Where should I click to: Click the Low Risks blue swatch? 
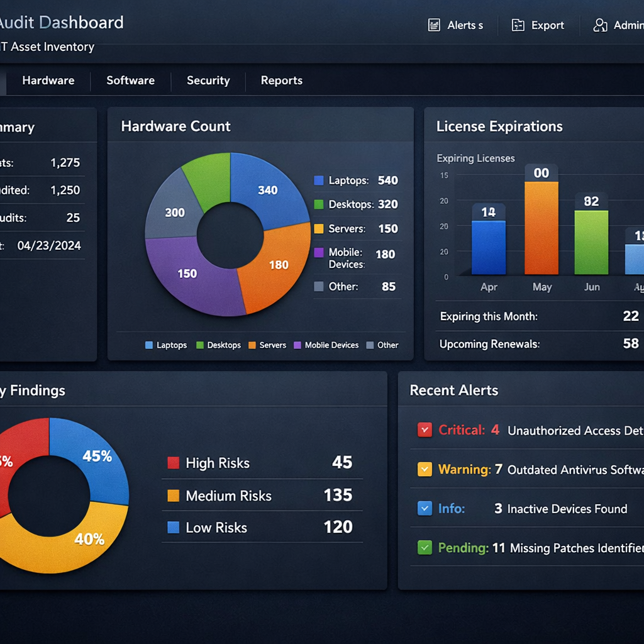click(174, 528)
